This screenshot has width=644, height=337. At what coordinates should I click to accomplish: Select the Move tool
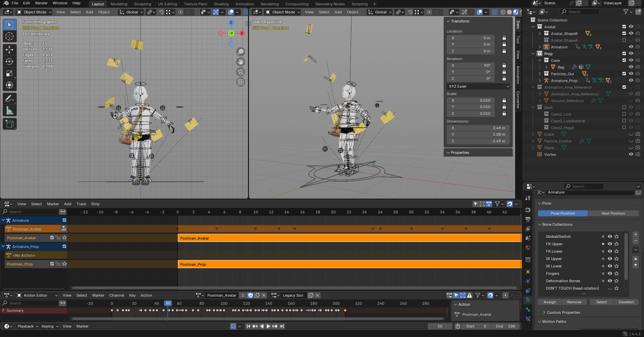click(x=9, y=50)
